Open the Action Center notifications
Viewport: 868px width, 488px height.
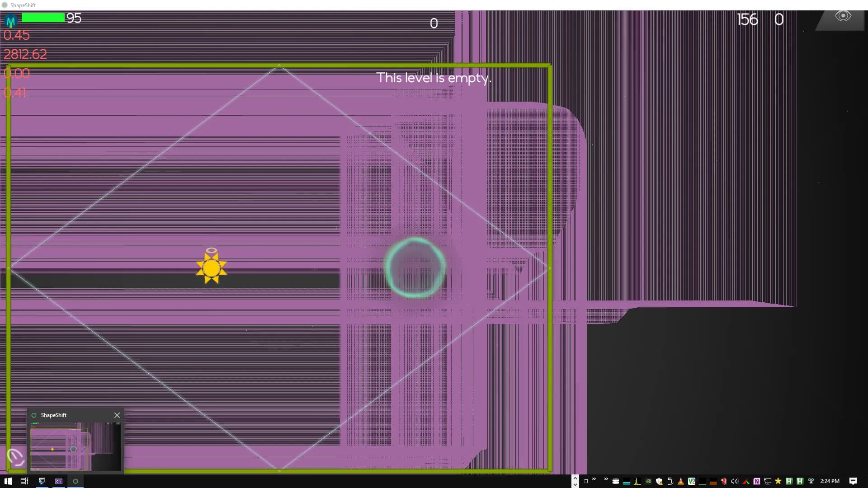pos(853,481)
